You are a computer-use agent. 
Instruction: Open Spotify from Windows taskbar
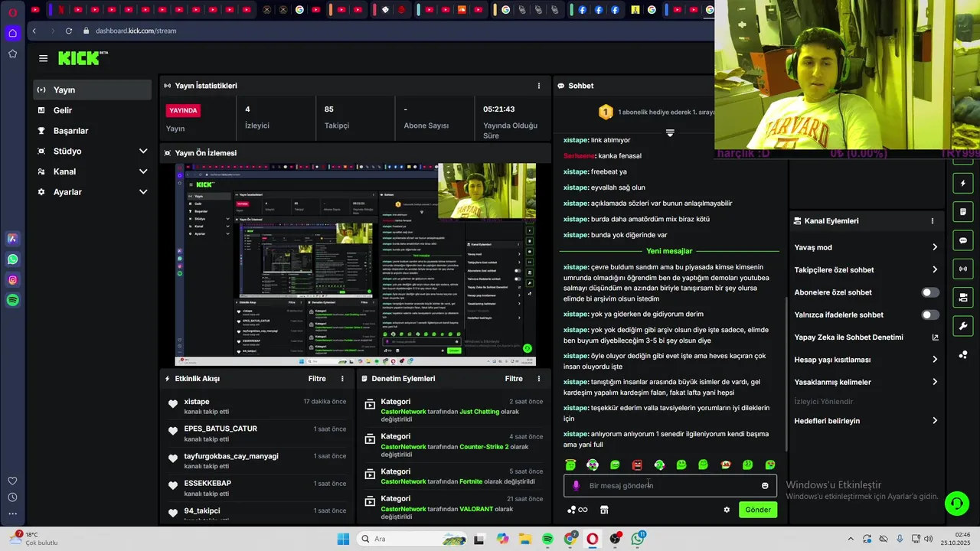pos(547,539)
